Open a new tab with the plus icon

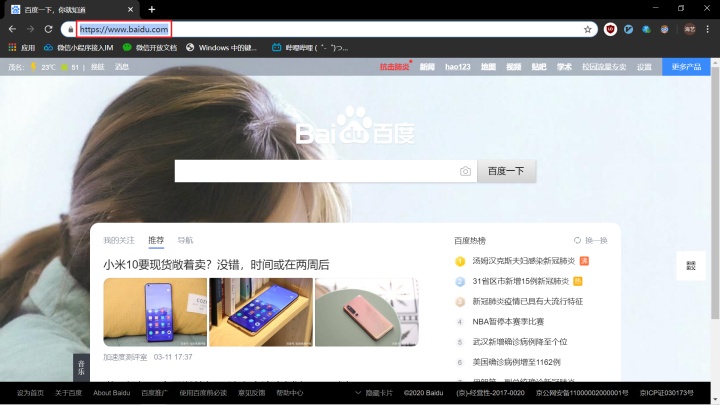point(152,9)
